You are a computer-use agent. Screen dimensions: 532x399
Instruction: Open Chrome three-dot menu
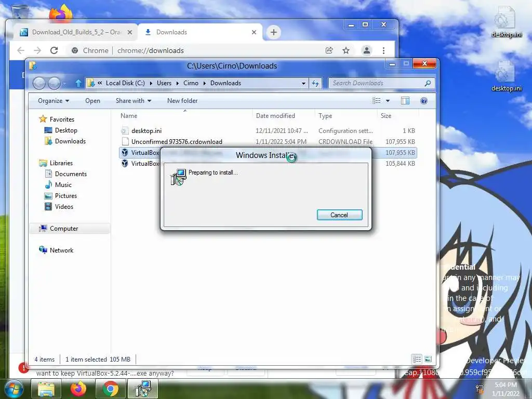tap(383, 50)
